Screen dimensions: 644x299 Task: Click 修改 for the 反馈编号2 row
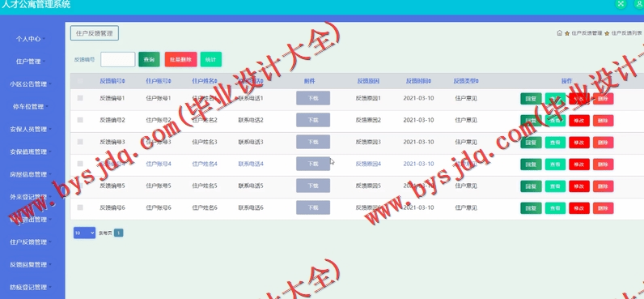coord(579,121)
